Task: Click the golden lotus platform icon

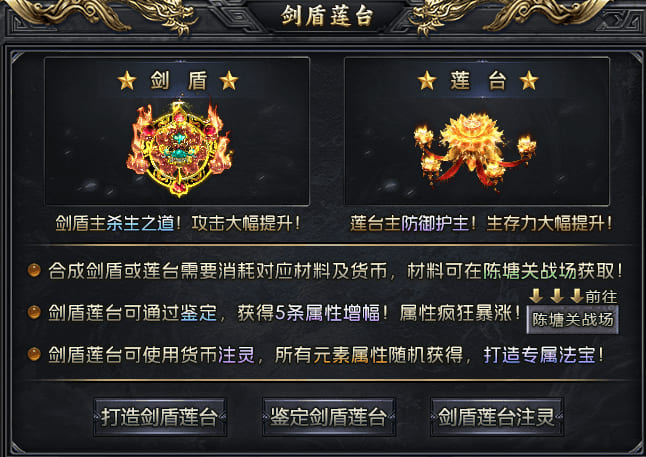Action: tap(475, 151)
